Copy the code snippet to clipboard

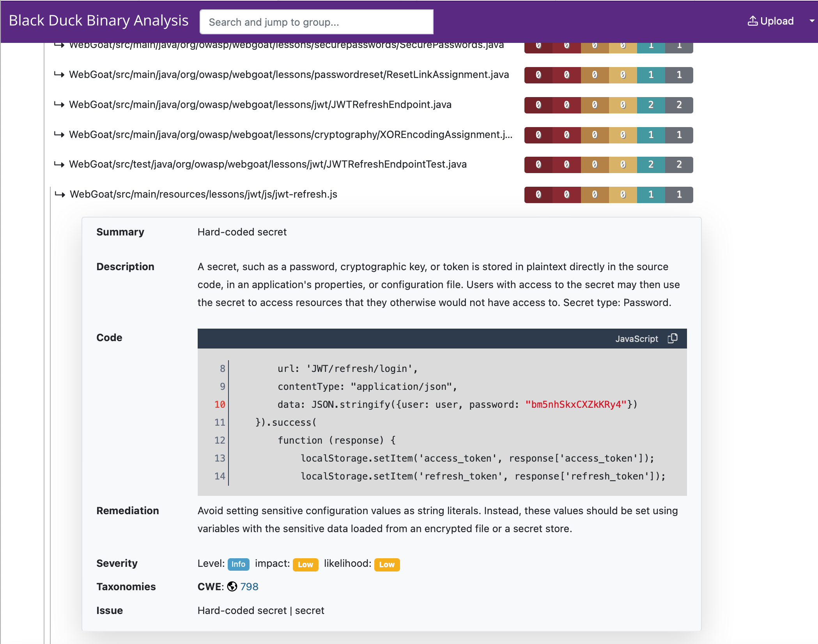672,338
